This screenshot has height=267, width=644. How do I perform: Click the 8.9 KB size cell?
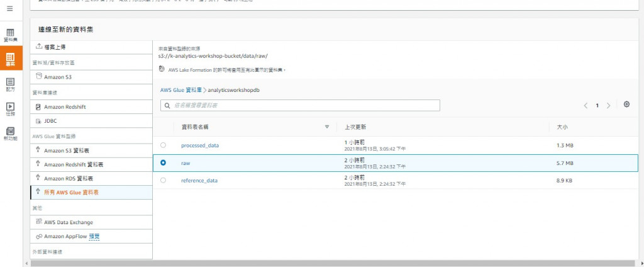(x=564, y=181)
